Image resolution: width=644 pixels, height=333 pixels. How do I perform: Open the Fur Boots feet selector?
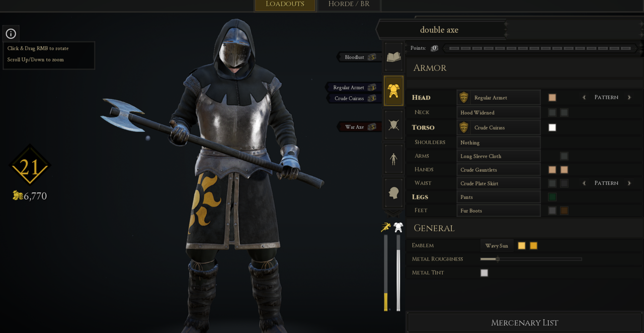coord(498,211)
